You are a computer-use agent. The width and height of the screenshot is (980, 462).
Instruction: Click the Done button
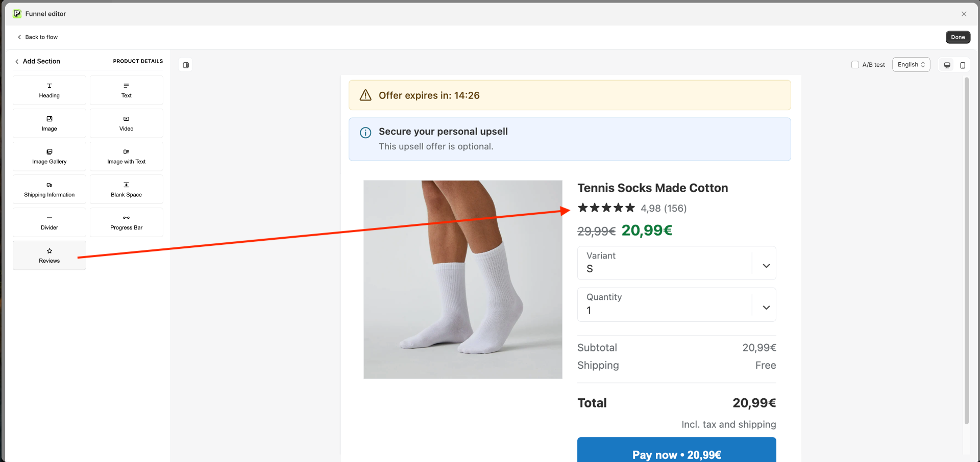[x=958, y=37]
